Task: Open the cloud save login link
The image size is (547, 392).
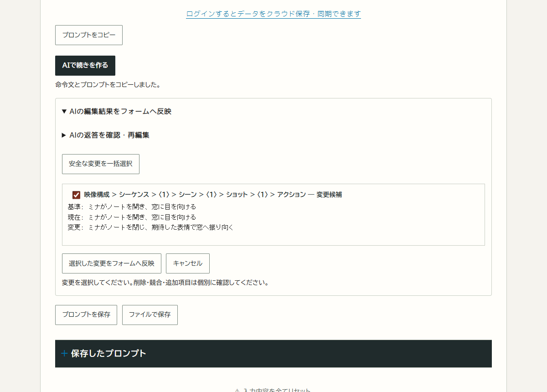Action: pyautogui.click(x=273, y=14)
